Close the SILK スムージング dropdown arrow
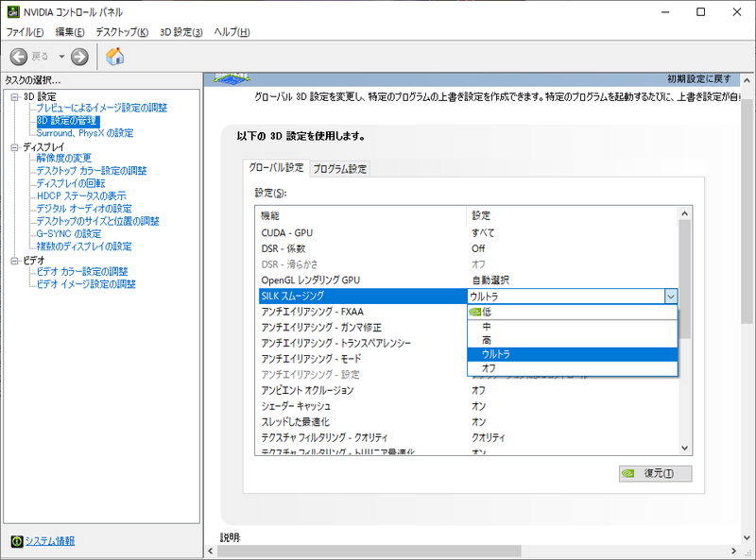Screen dimensions: 756x560 [671, 297]
